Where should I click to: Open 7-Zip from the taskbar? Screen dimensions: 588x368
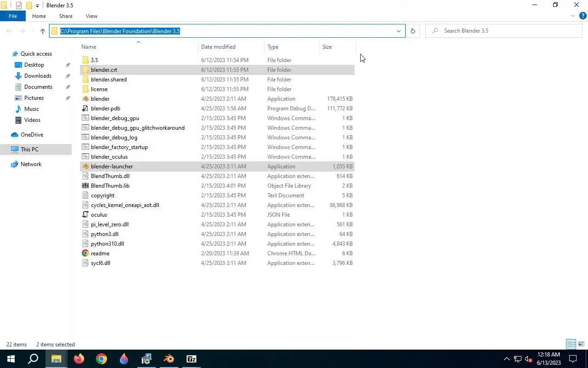(x=192, y=359)
